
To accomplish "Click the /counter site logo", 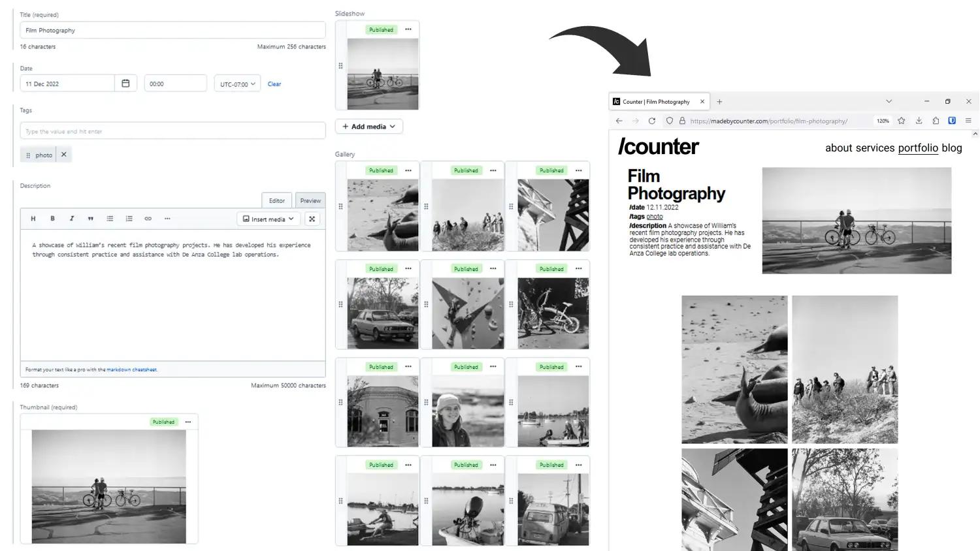I will pyautogui.click(x=658, y=147).
